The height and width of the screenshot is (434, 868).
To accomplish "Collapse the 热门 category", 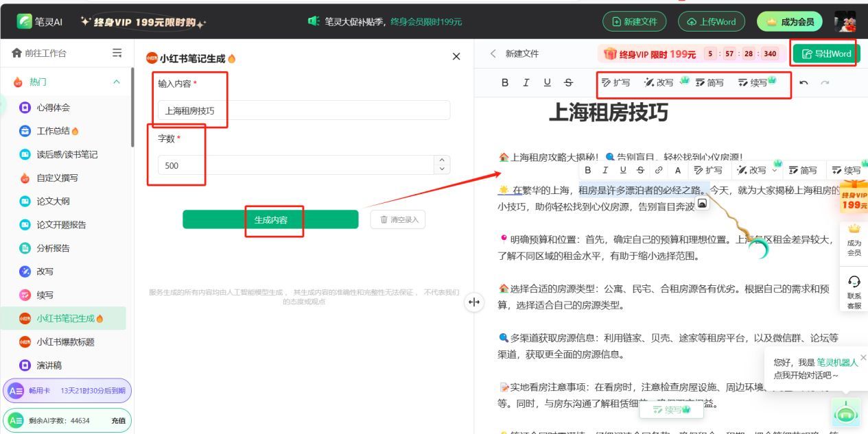I will [116, 82].
